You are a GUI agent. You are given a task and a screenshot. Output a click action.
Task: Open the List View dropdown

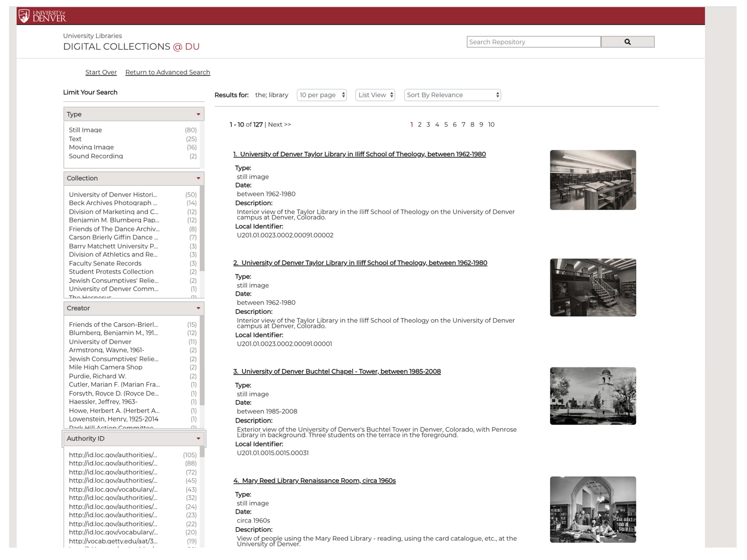click(375, 95)
